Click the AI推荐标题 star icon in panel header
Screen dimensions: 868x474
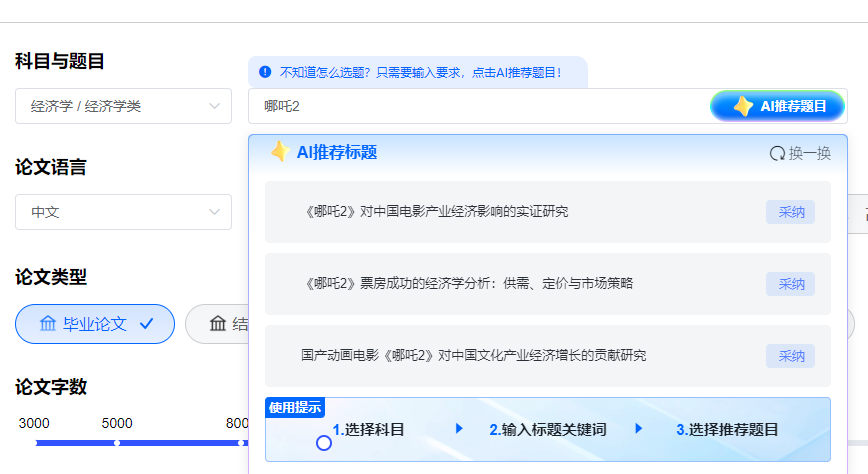point(280,152)
